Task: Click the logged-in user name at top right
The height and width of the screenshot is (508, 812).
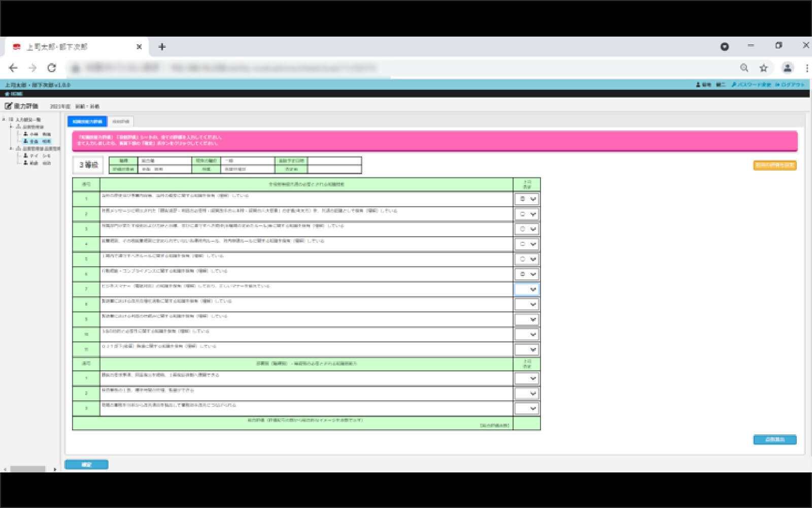Action: point(711,85)
